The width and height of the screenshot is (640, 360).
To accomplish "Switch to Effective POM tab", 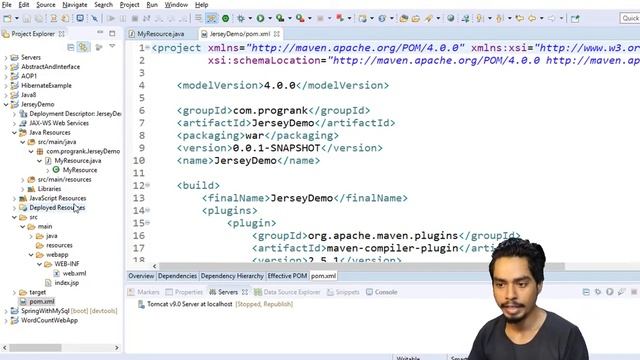I will pos(287,276).
